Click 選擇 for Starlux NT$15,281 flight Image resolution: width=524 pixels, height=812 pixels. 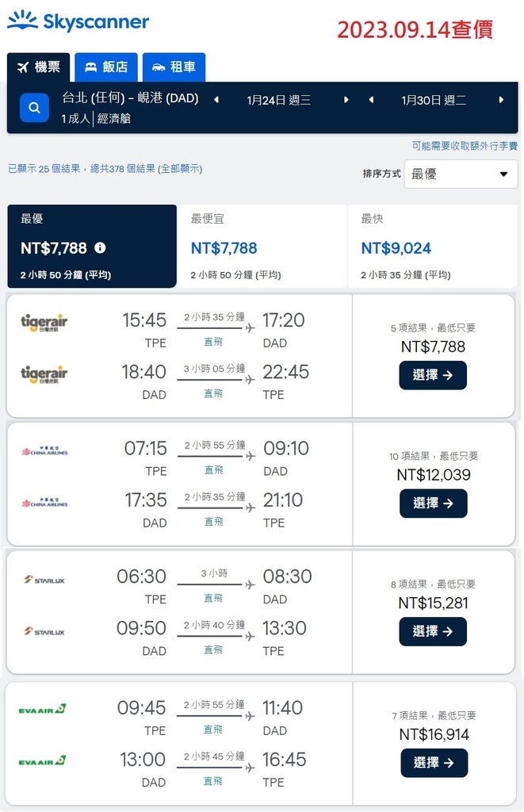[x=433, y=632]
